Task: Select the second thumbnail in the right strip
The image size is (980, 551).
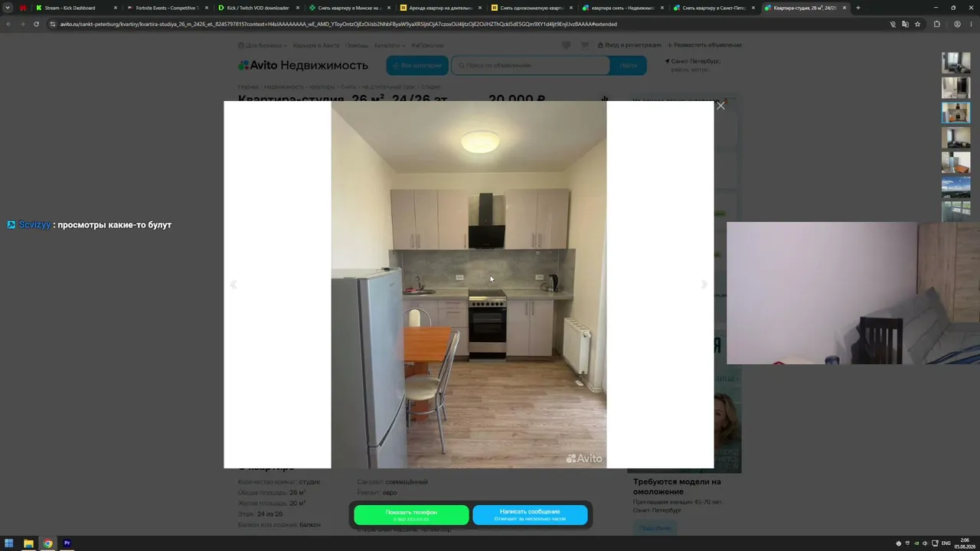Action: click(955, 88)
